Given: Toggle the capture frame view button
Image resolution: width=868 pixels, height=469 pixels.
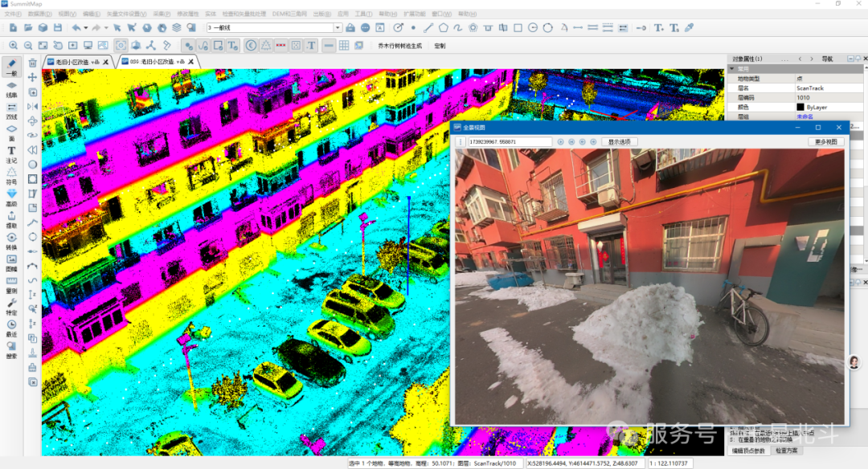Looking at the screenshot, I should click(121, 45).
